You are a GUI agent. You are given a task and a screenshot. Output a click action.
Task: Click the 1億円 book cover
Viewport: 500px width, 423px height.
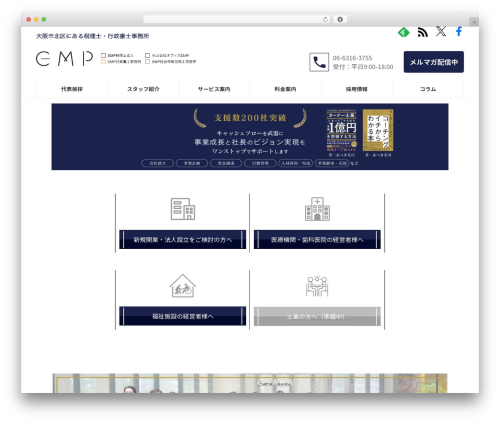pyautogui.click(x=342, y=131)
